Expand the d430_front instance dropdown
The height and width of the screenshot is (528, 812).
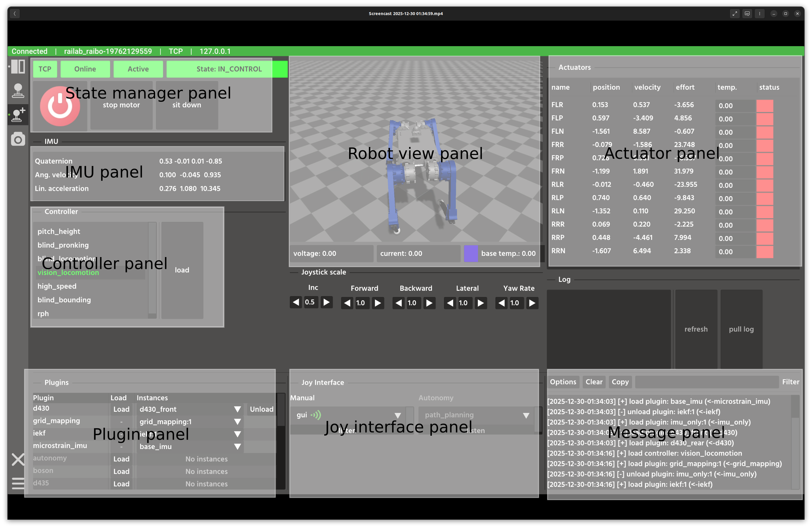click(237, 409)
